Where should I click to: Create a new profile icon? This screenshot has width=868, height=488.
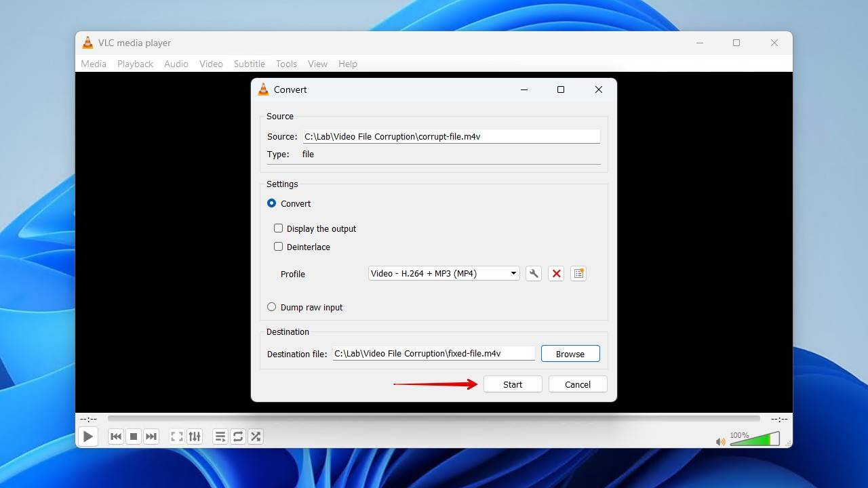578,274
